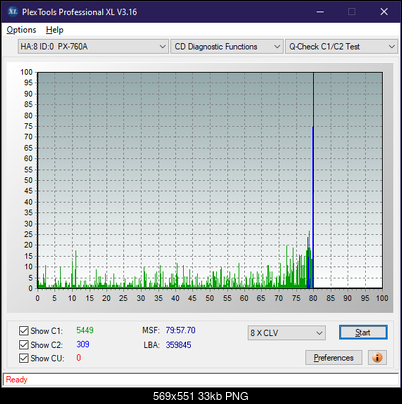The height and width of the screenshot is (404, 402).
Task: Minimize the PlexTools window
Action: point(320,12)
